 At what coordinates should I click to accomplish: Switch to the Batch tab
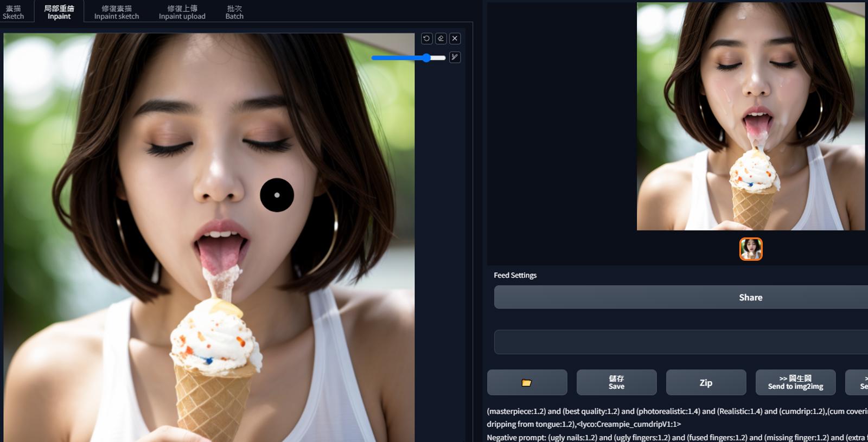click(x=234, y=12)
